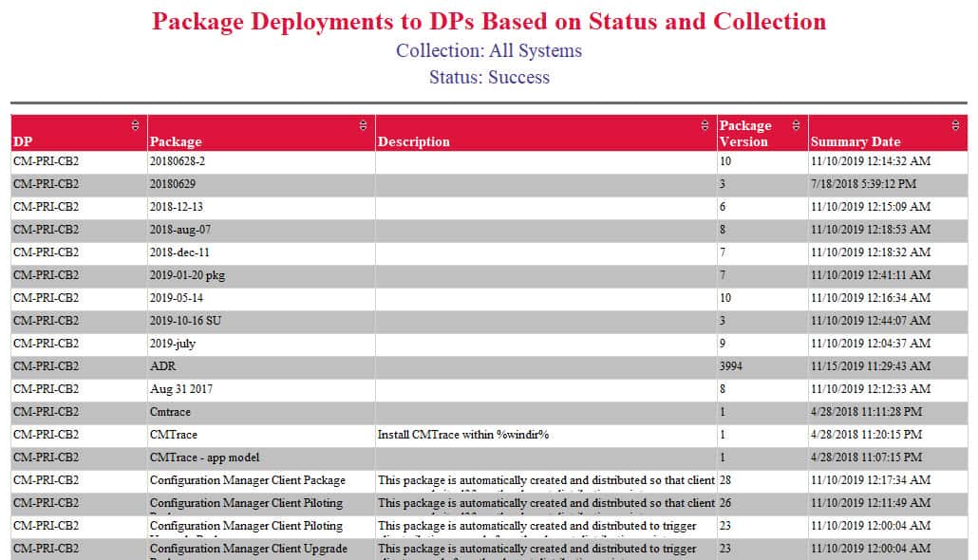Sort the Description column with its sort icon
Viewport: 978px width, 560px height.
point(705,124)
